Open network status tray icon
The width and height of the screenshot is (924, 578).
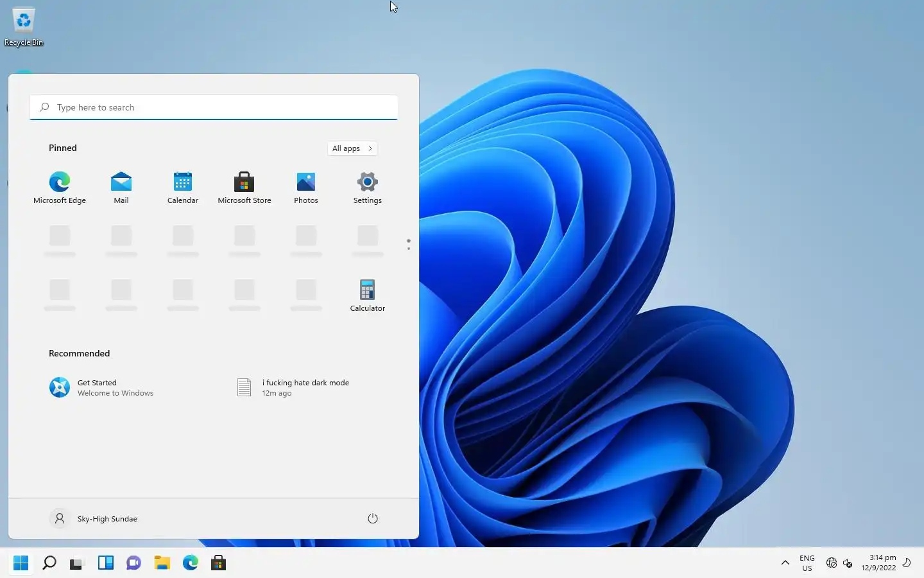832,563
